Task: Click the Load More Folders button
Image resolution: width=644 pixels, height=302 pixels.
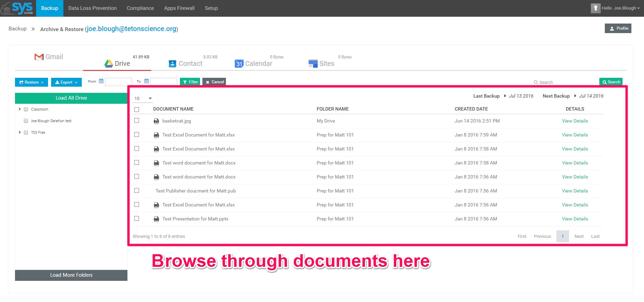Action: [x=71, y=275]
